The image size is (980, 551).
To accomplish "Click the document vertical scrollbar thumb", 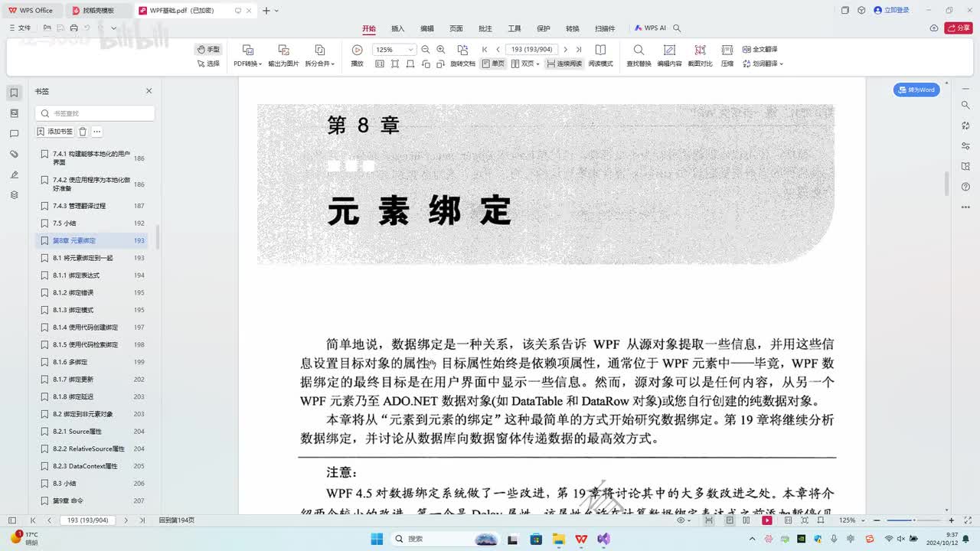I will (947, 183).
